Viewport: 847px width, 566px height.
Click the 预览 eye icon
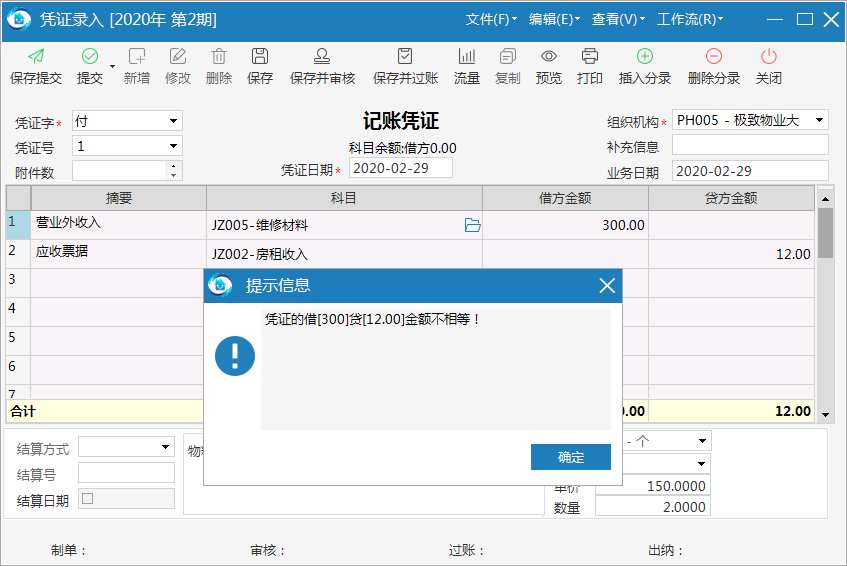coord(549,56)
